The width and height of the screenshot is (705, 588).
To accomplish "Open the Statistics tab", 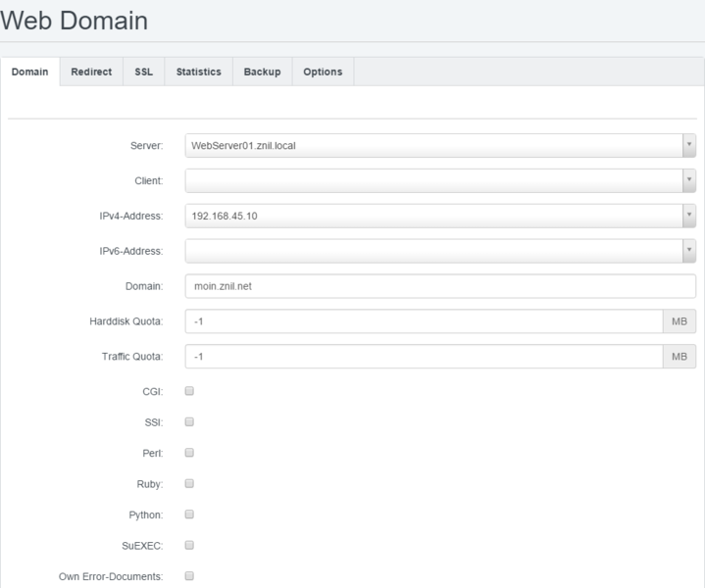I will (198, 73).
